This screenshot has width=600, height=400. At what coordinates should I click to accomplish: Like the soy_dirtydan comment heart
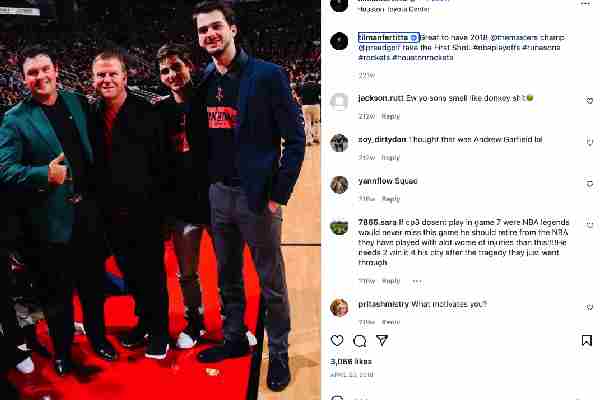pyautogui.click(x=590, y=142)
